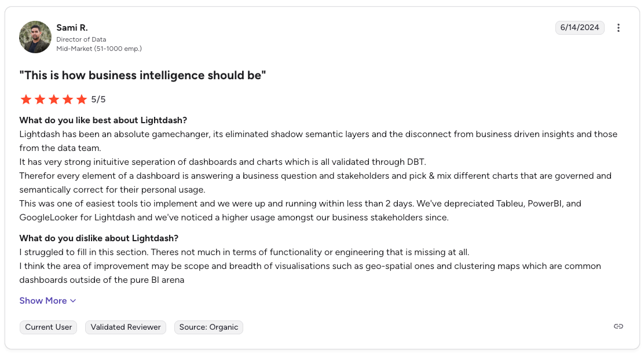Viewport: 644px width, 354px height.
Task: Select the Validated Reviewer tag
Action: pyautogui.click(x=126, y=327)
